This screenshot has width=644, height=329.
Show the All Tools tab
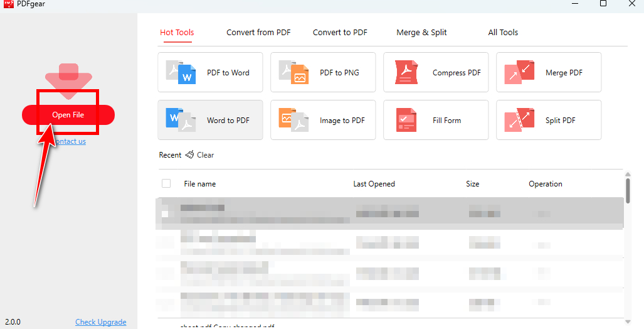[503, 32]
